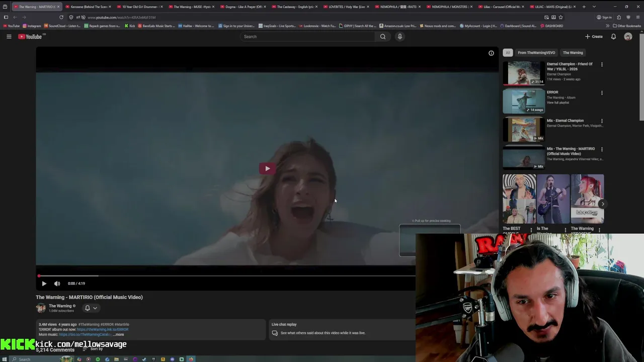The image size is (644, 362).
Task: Open options menu for Eternal Champion video
Action: (602, 64)
